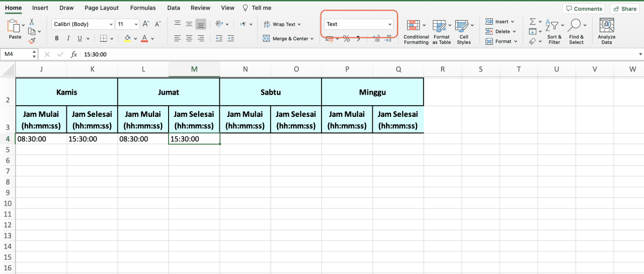Click the Increase Decimal icon
The width and height of the screenshot is (644, 274).
(376, 39)
